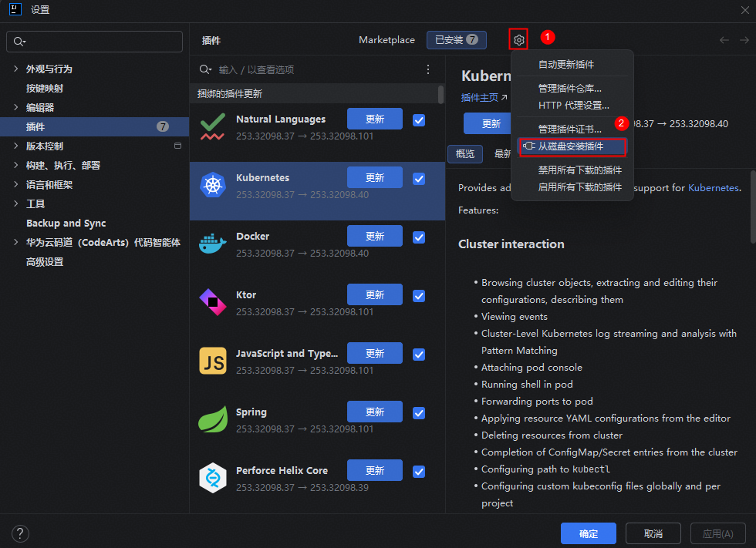Click the 取消 button

point(653,533)
